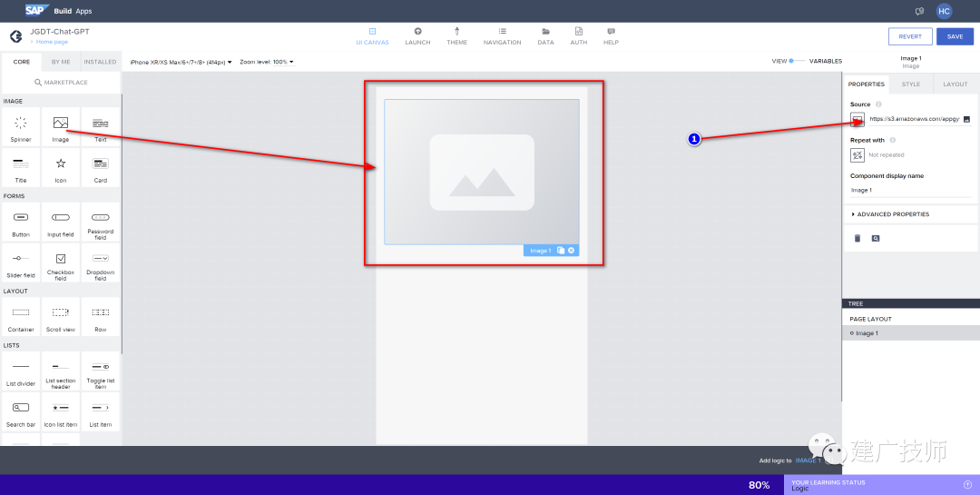Remove Image 1 with canvas label X
This screenshot has width=980, height=495.
pyautogui.click(x=572, y=251)
